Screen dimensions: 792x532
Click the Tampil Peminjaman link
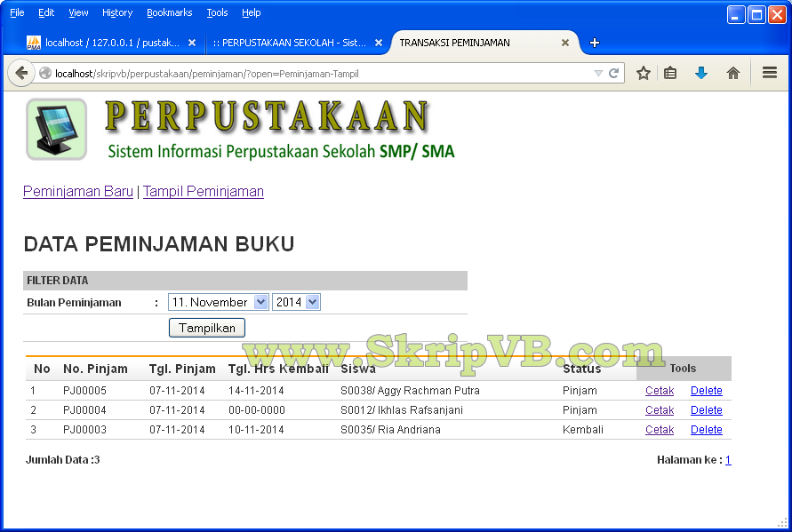click(203, 192)
